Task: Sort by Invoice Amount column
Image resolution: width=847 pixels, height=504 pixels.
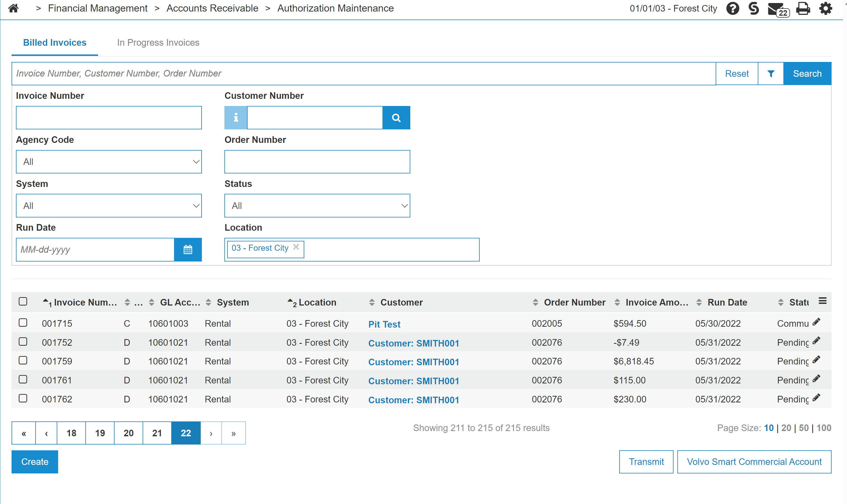Action: click(x=651, y=302)
